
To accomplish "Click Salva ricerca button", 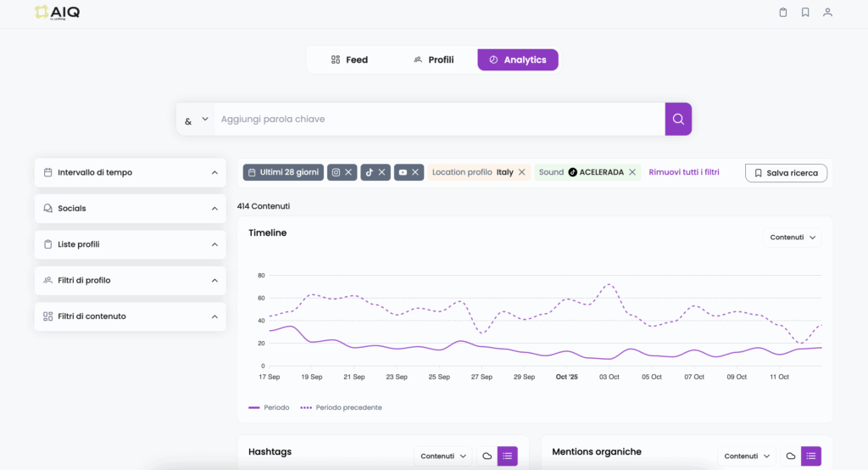I will pyautogui.click(x=786, y=173).
